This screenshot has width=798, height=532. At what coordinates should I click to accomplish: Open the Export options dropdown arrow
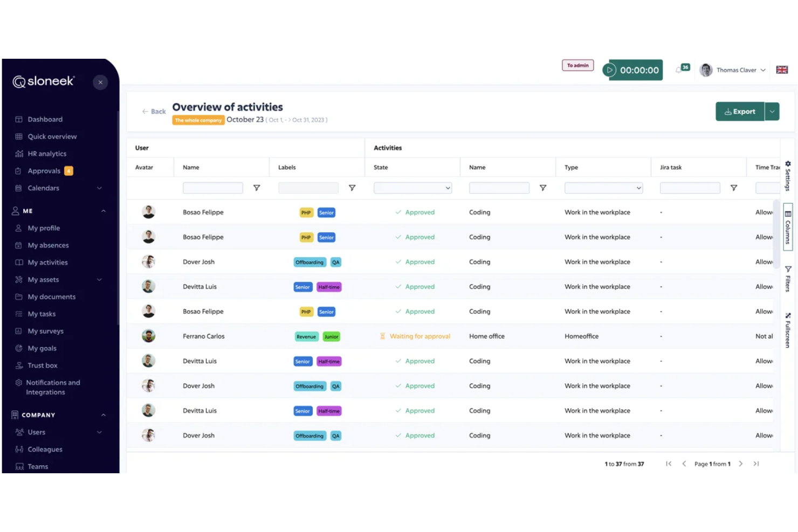tap(772, 111)
